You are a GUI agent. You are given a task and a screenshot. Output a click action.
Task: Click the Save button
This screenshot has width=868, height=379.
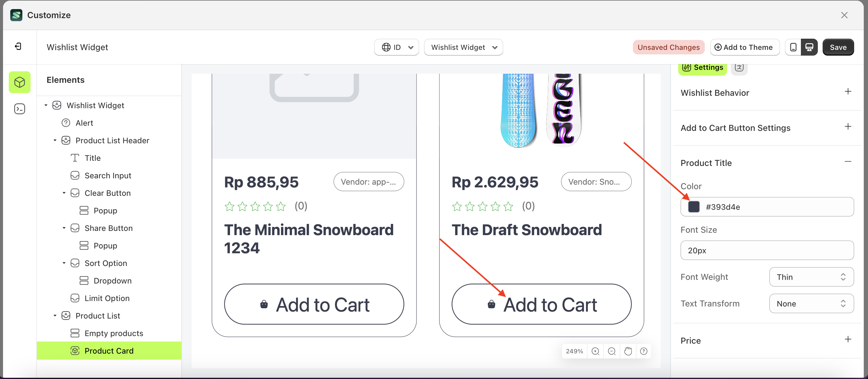click(x=838, y=47)
